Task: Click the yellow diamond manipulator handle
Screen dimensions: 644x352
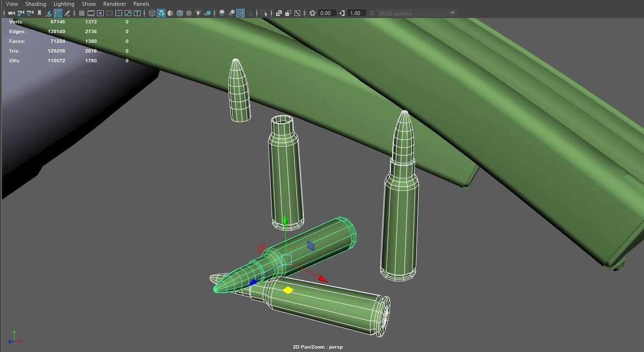Action: [x=288, y=290]
